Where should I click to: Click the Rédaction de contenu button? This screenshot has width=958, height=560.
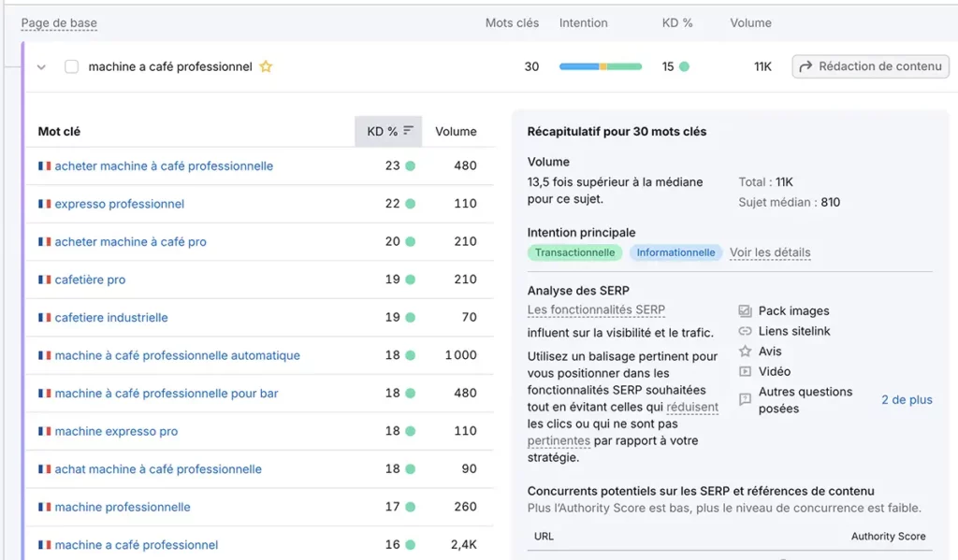click(870, 66)
